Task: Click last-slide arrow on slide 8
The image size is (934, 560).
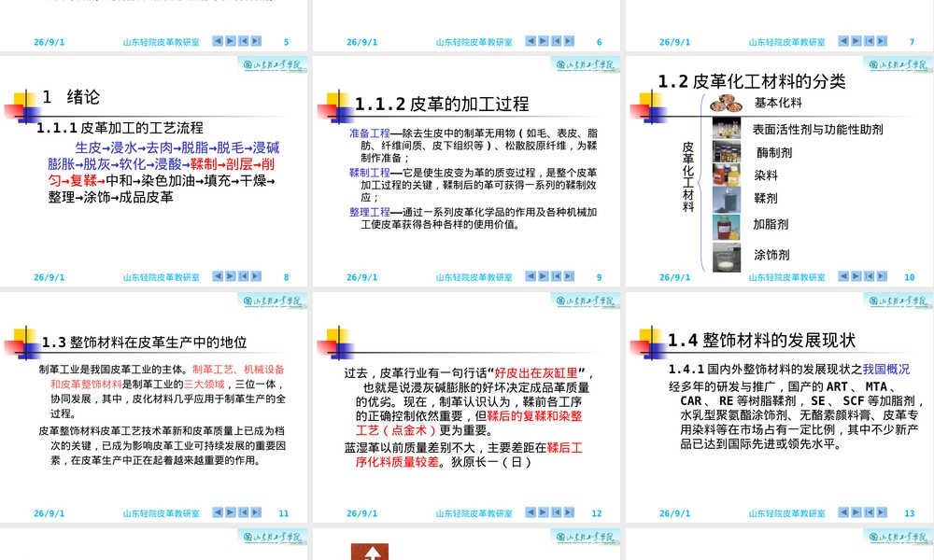Action: [x=256, y=276]
